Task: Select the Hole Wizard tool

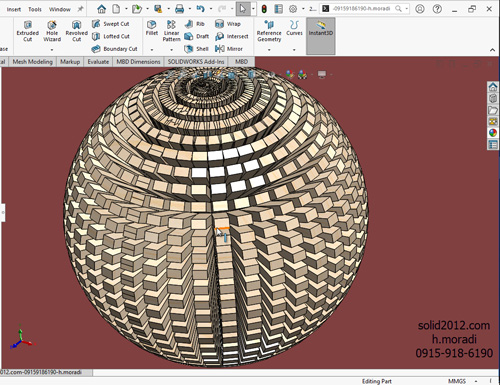Action: tap(52, 31)
